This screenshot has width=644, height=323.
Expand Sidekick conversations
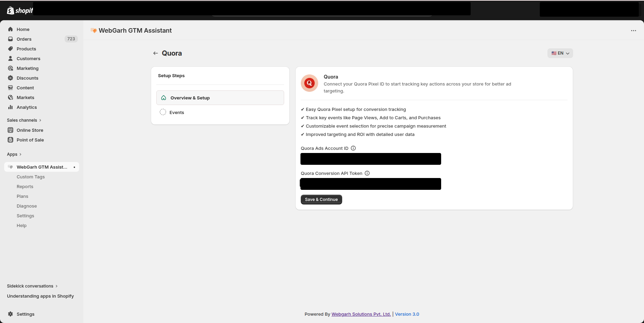(x=32, y=286)
